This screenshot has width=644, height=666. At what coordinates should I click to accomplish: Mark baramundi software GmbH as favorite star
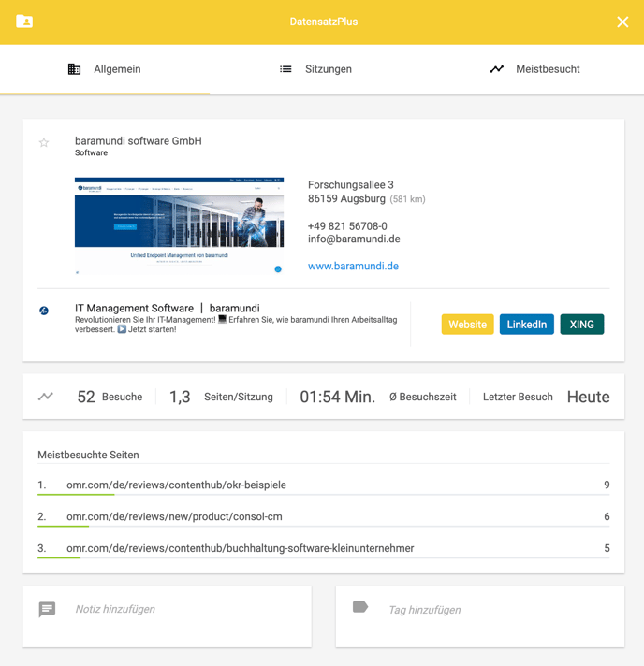[44, 142]
